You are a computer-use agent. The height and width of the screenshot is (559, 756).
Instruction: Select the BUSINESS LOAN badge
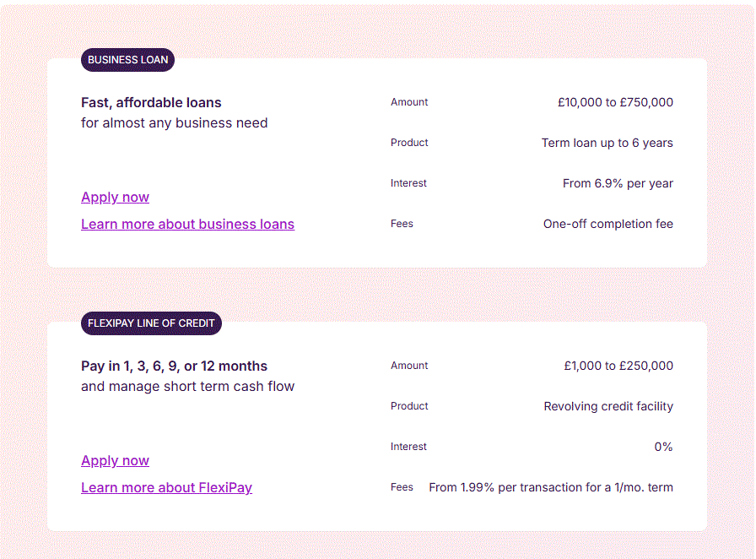click(x=127, y=60)
